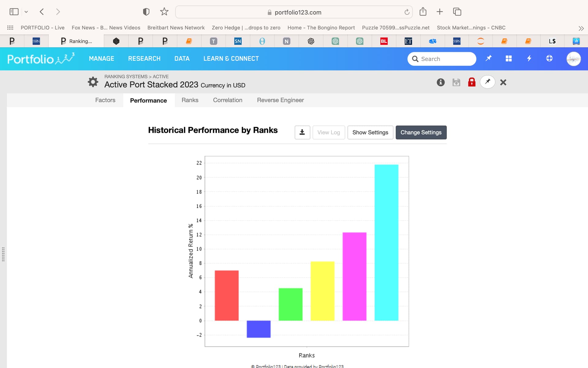588x368 pixels.
Task: Click the info icon in header
Action: click(440, 82)
